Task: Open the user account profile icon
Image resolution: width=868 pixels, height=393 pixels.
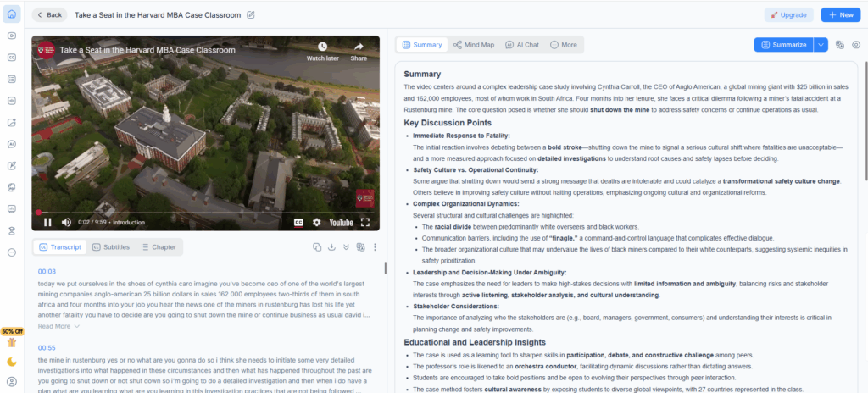Action: [12, 381]
